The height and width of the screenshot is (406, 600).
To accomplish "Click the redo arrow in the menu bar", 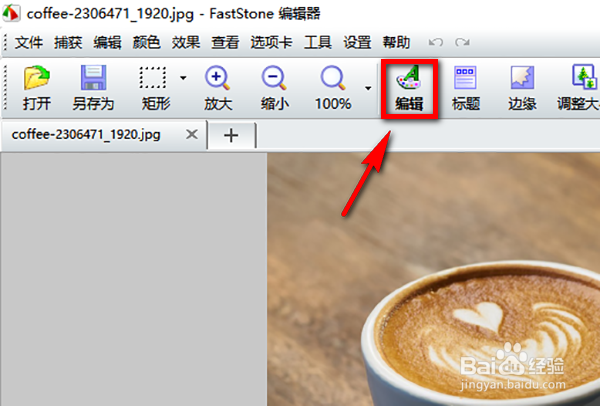I will pos(462,42).
